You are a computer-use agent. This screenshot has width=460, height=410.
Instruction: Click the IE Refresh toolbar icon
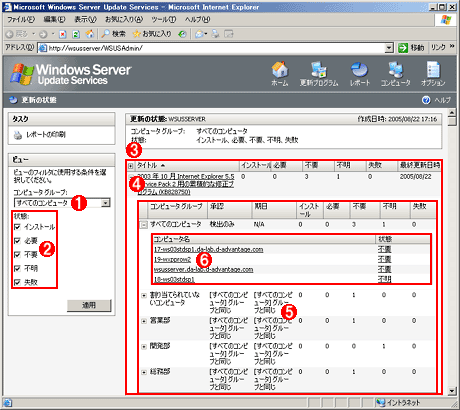point(76,34)
